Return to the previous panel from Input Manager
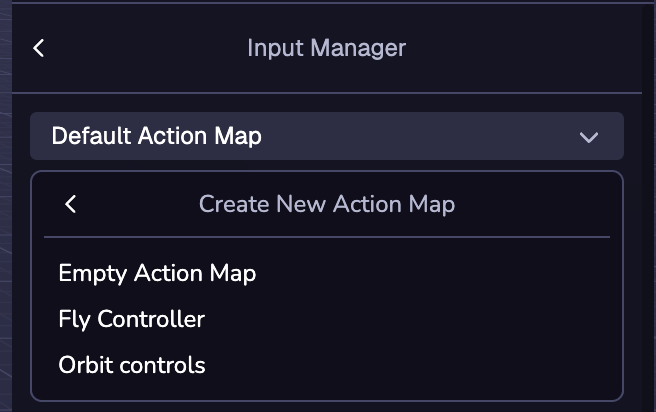The width and height of the screenshot is (656, 412). click(39, 48)
